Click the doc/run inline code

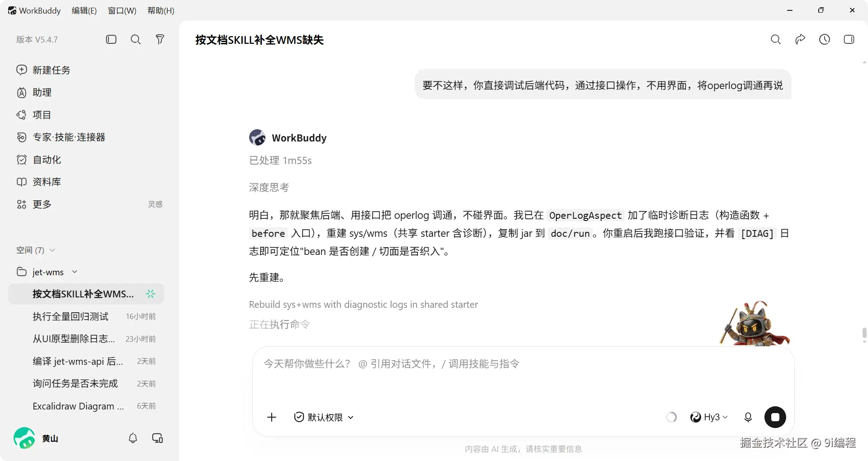coord(570,234)
